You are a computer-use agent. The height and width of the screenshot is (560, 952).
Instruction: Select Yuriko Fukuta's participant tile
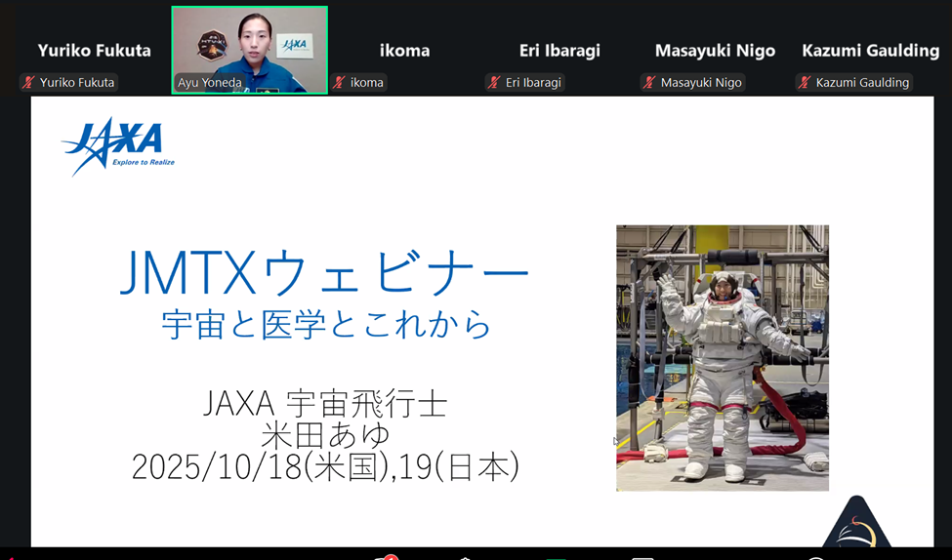(x=94, y=51)
